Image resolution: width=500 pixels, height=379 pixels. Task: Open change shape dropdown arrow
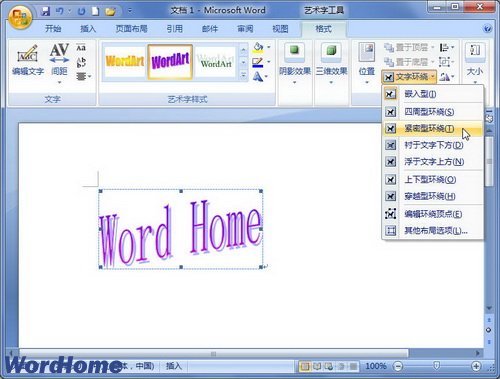coord(267,77)
